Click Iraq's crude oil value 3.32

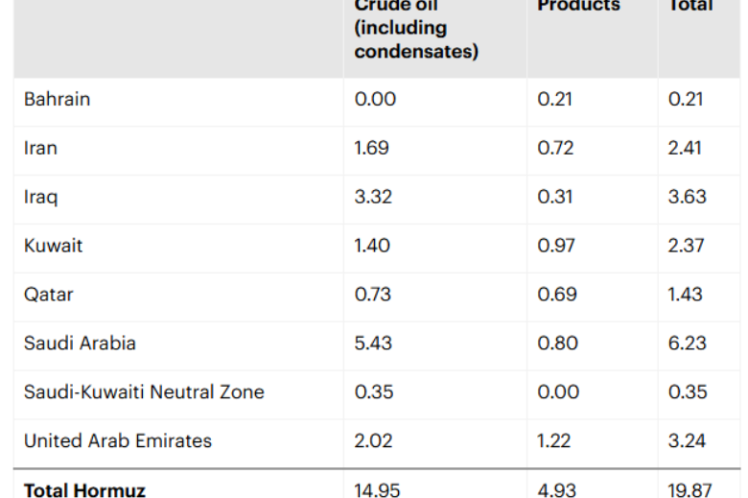[372, 197]
